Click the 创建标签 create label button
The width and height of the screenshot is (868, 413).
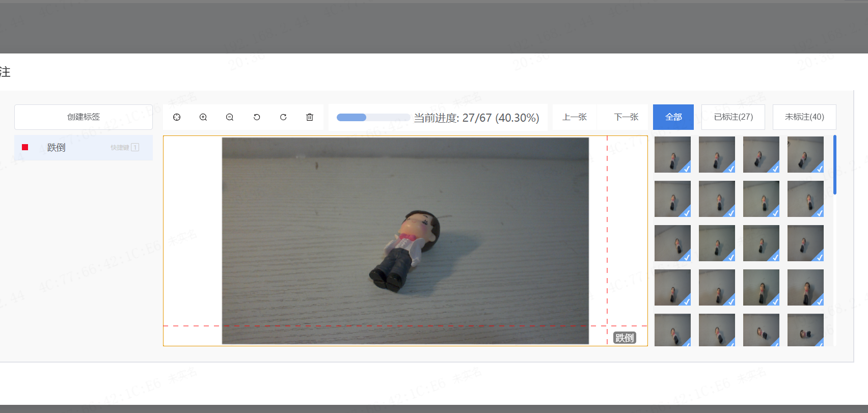84,117
